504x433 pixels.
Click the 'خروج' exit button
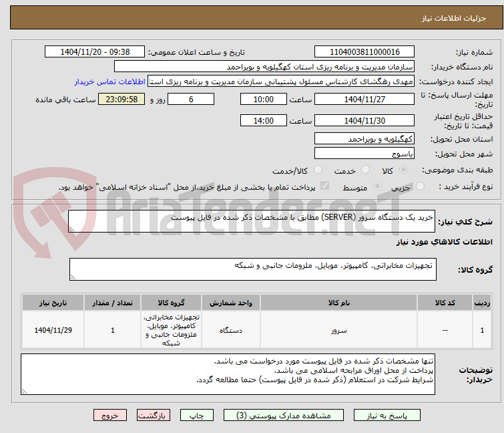coord(110,416)
